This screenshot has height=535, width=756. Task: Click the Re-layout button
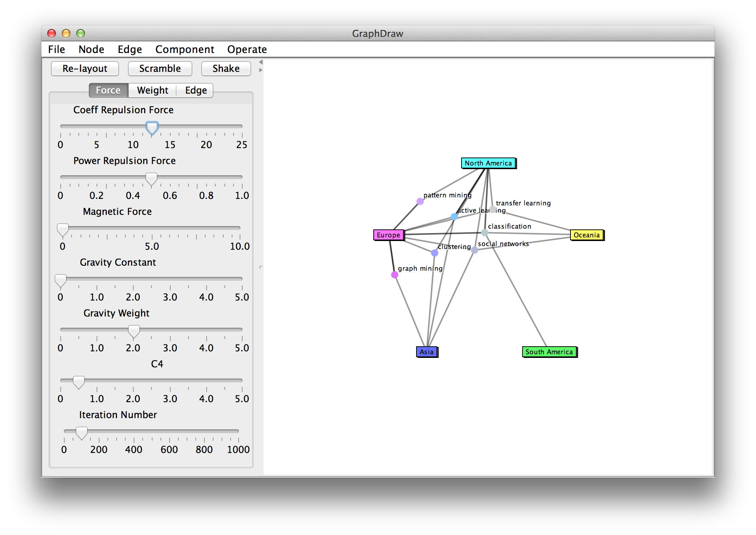[x=83, y=69]
